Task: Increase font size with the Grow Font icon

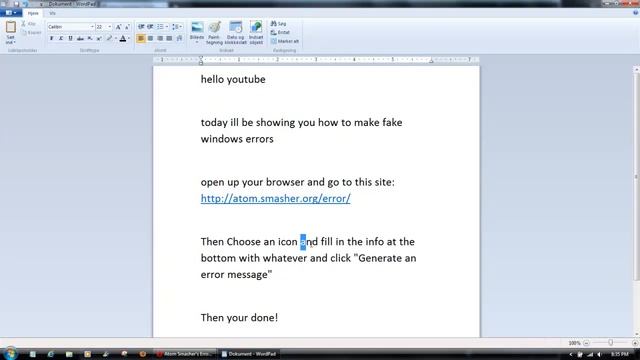Action: tap(118, 27)
